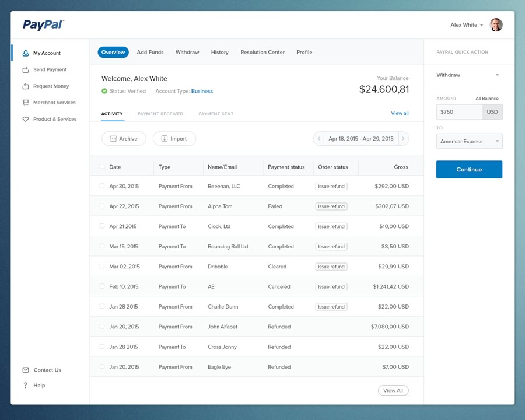
Task: Click the Request Money icon
Action: point(26,86)
